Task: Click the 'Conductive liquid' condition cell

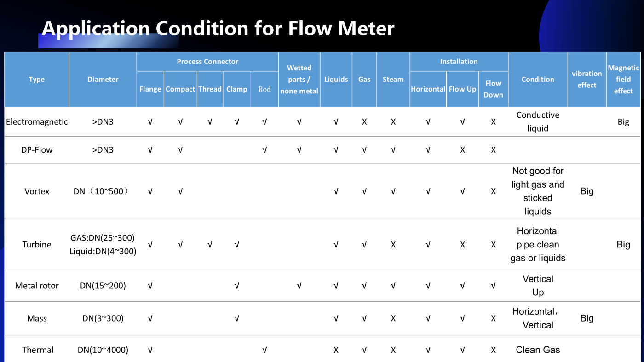Action: 538,122
